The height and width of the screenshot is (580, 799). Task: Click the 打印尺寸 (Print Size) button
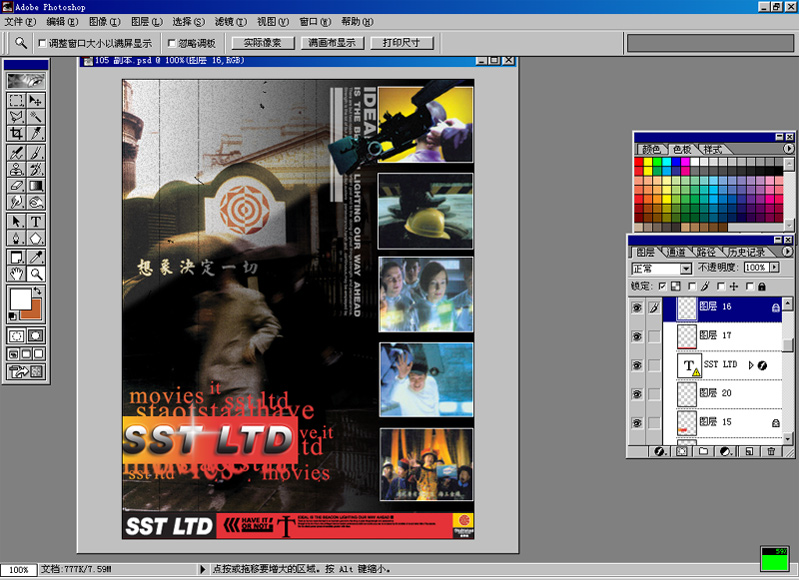402,43
